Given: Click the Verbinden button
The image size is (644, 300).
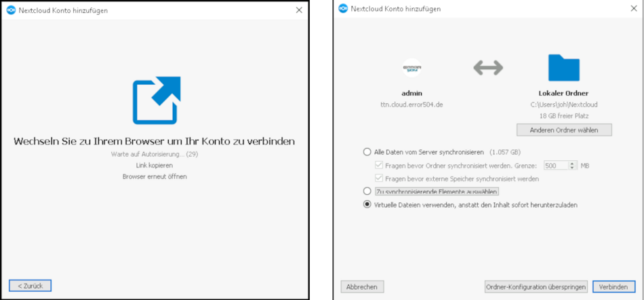Looking at the screenshot, I should (x=613, y=287).
